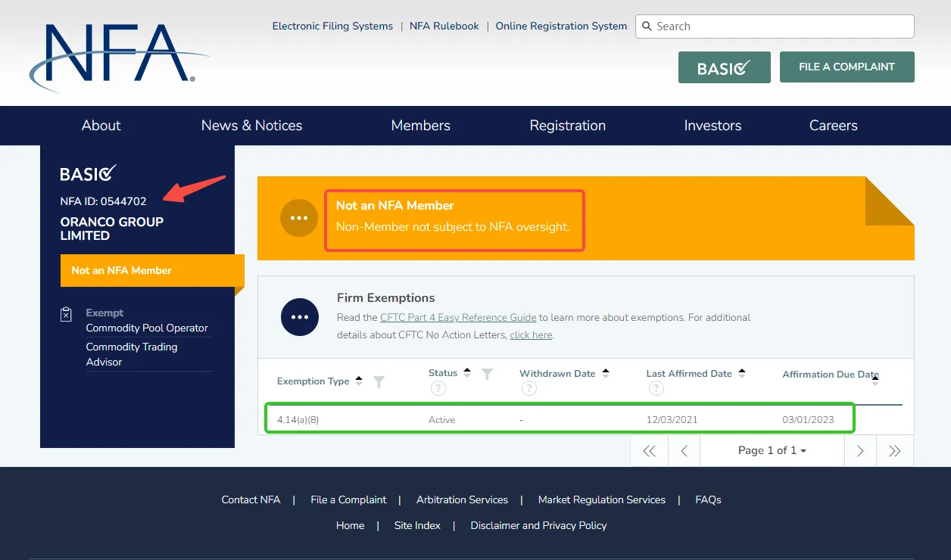Open File a Complaint footer link
951x560 pixels.
348,499
